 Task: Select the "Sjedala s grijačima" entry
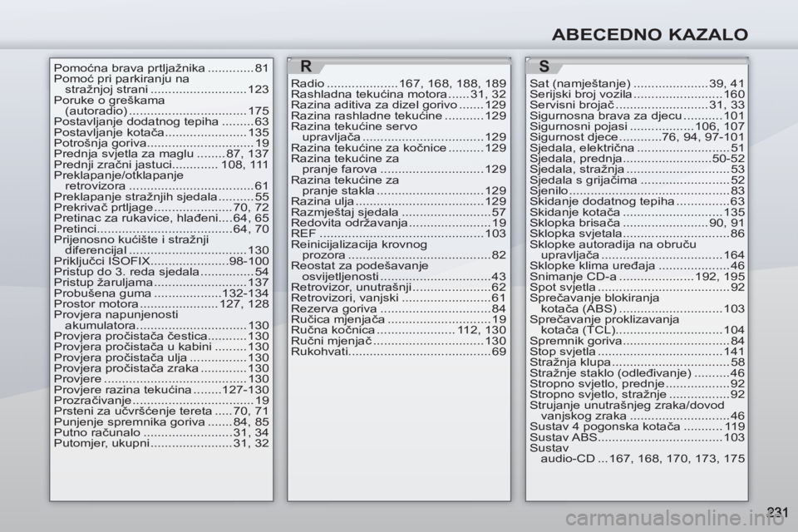638,180
